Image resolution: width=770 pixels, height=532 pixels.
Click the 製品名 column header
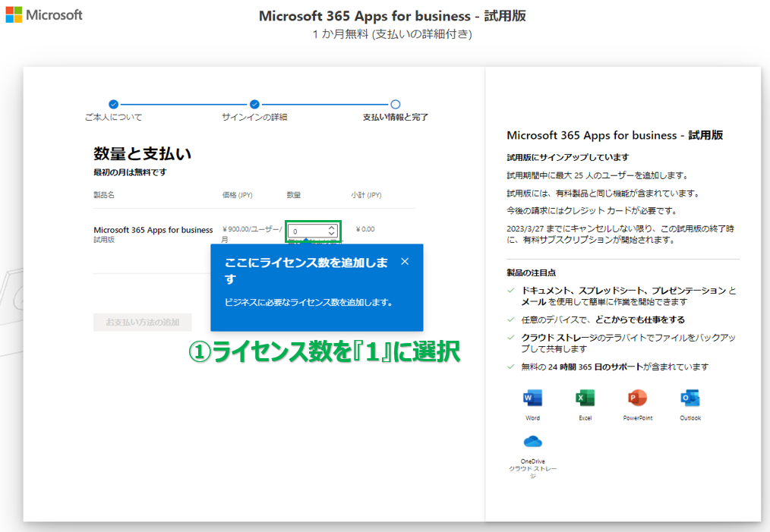point(104,195)
